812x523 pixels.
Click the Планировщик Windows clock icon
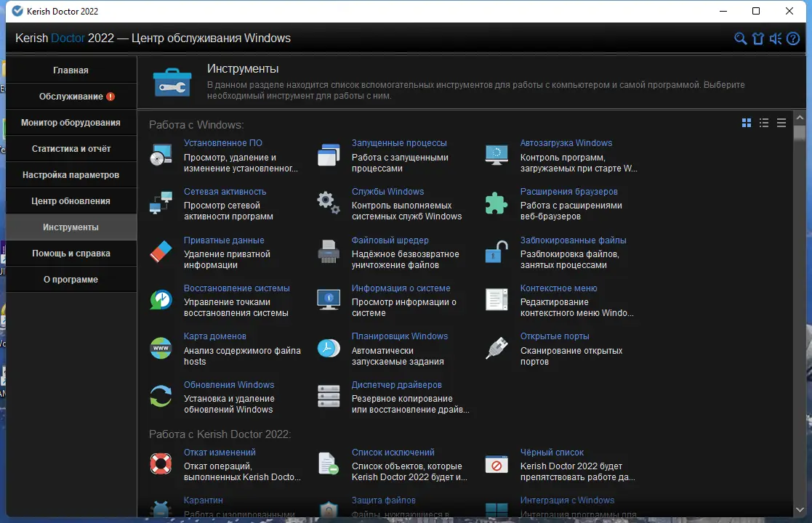[x=329, y=348]
